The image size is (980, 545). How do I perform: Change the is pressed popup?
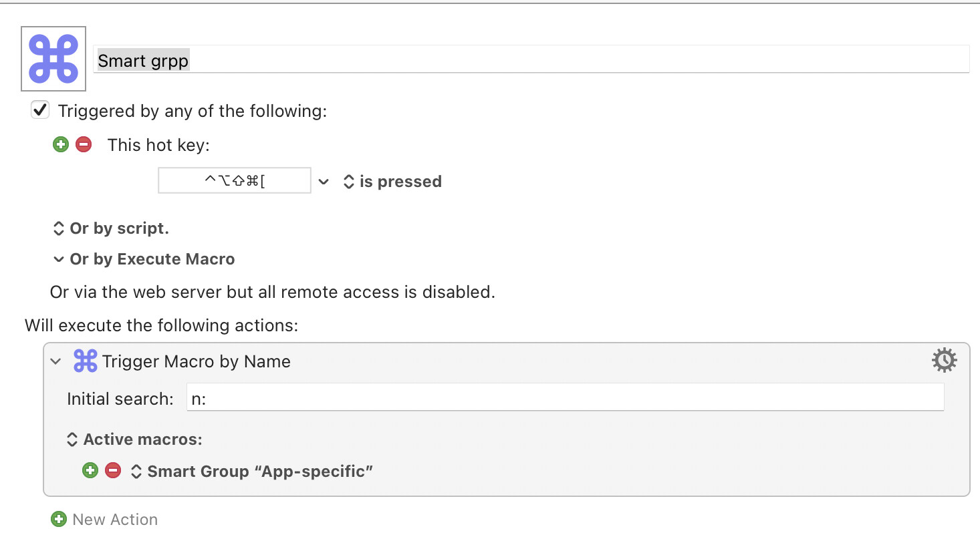tap(392, 182)
